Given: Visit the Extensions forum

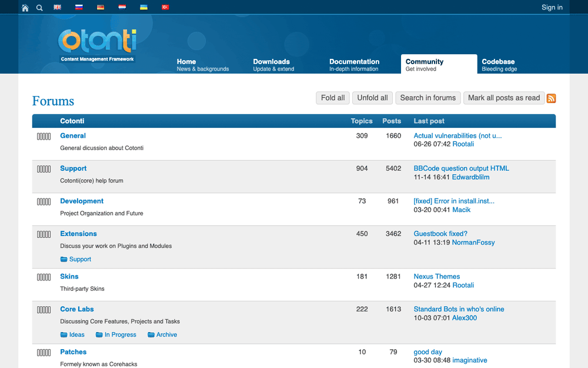Looking at the screenshot, I should 78,234.
